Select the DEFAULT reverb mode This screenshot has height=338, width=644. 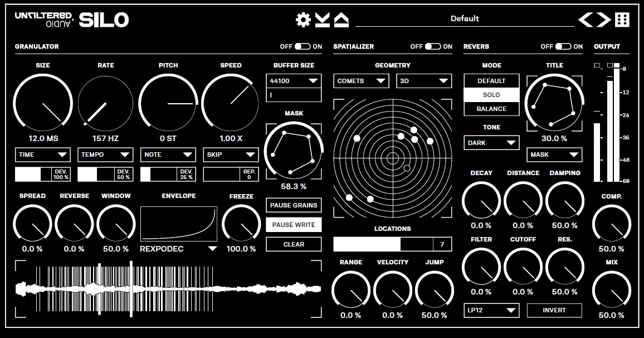click(x=491, y=80)
